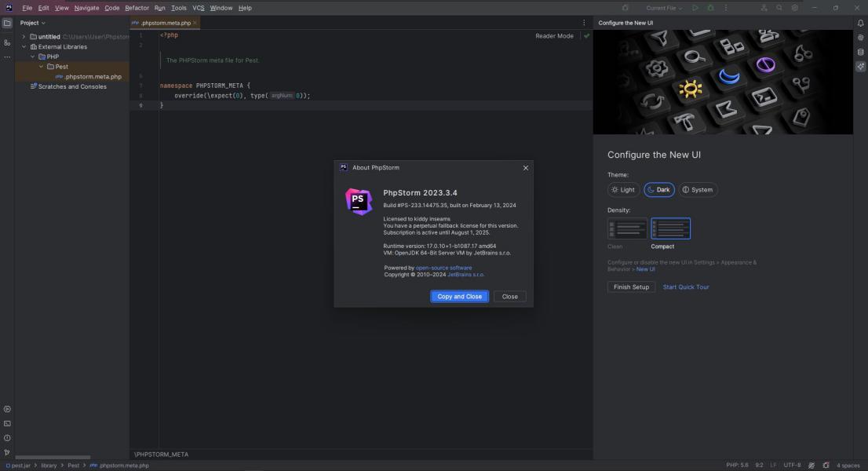This screenshot has height=471, width=868.
Task: Choose the Clean density option
Action: point(627,228)
